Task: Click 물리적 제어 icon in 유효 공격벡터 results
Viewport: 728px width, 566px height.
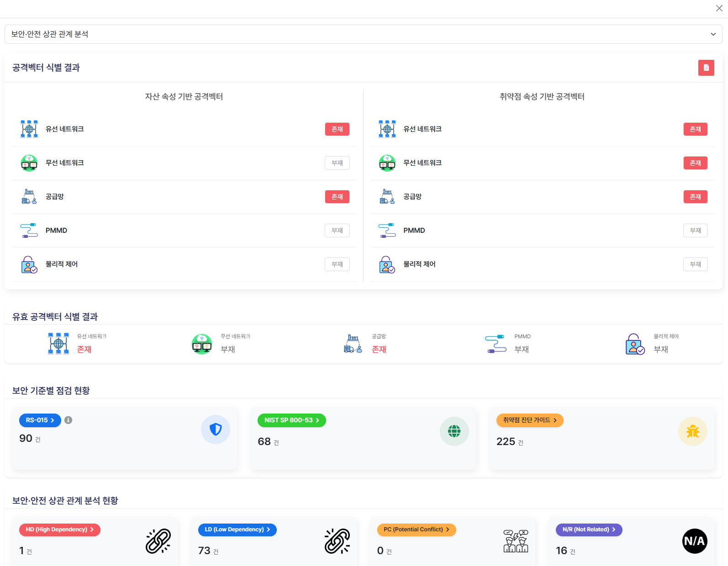Action: 635,344
